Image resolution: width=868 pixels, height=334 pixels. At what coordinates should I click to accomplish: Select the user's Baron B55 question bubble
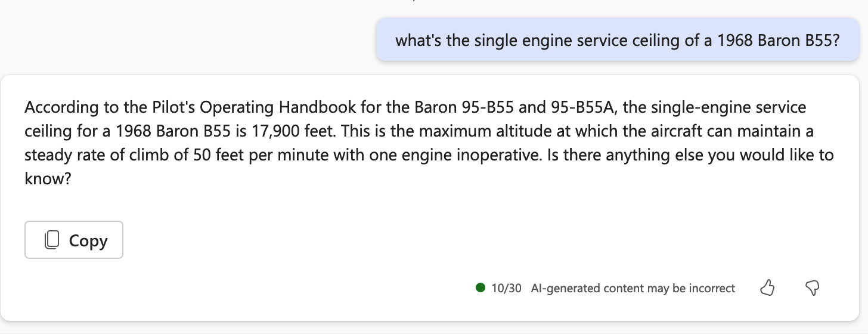tap(617, 41)
